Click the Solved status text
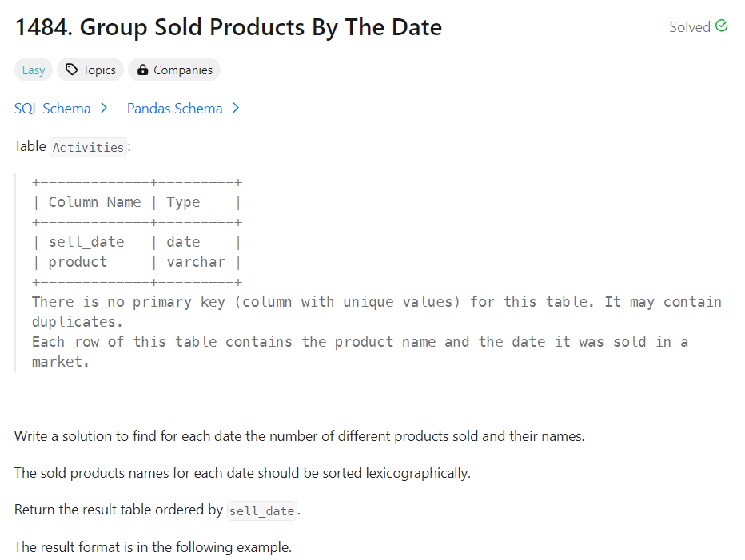 click(x=689, y=27)
